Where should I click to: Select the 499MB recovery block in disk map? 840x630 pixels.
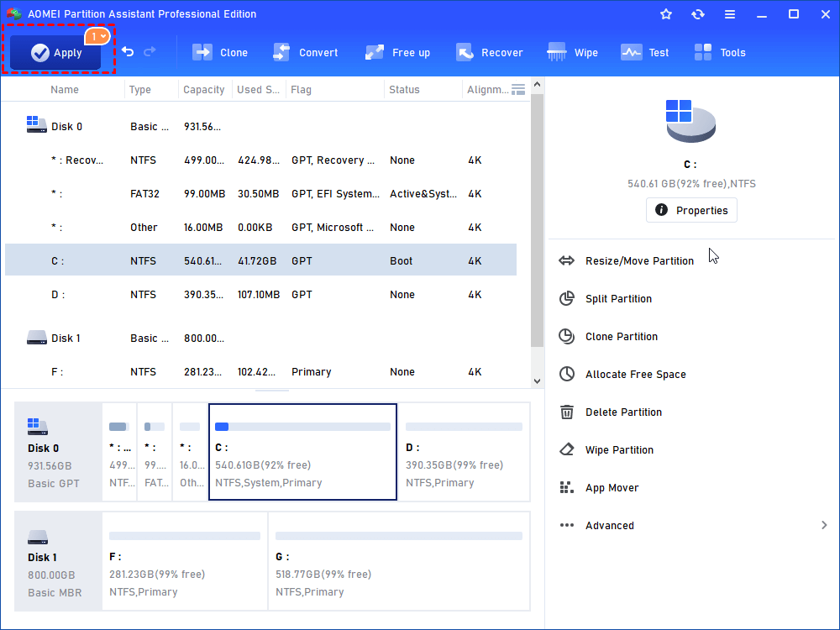coord(119,452)
